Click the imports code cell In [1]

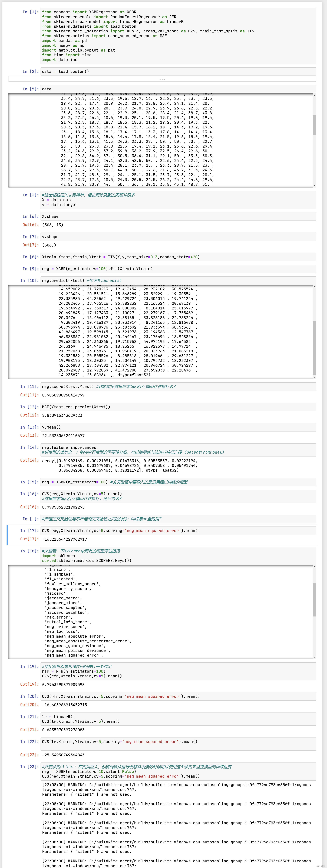click(x=178, y=36)
